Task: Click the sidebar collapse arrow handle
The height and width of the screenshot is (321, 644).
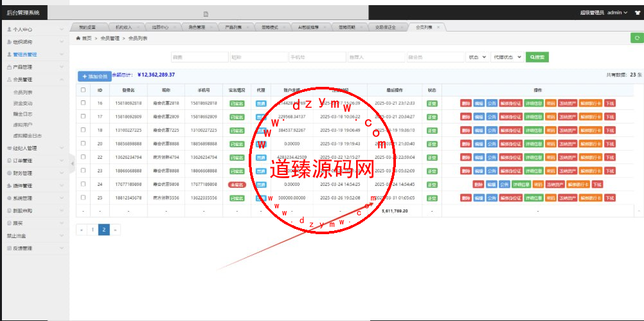Action: point(72,163)
